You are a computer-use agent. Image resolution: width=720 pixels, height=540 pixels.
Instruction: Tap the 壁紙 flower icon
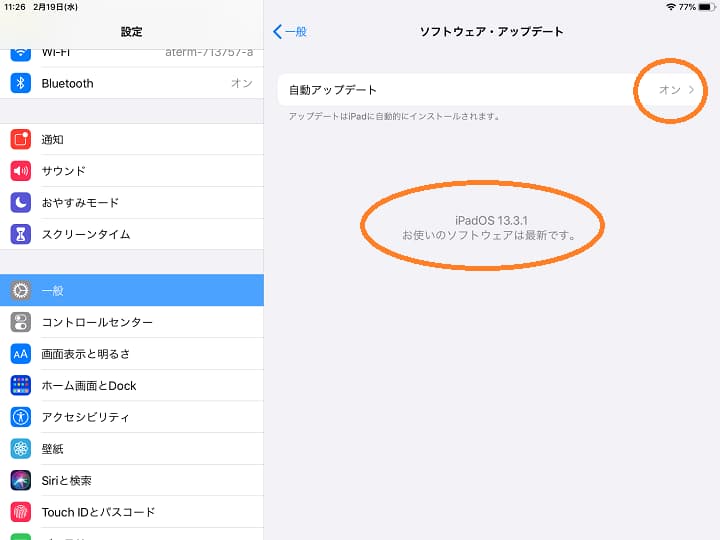coord(21,449)
